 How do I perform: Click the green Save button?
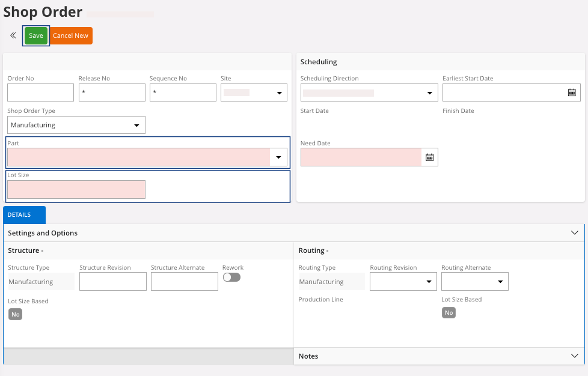click(36, 35)
